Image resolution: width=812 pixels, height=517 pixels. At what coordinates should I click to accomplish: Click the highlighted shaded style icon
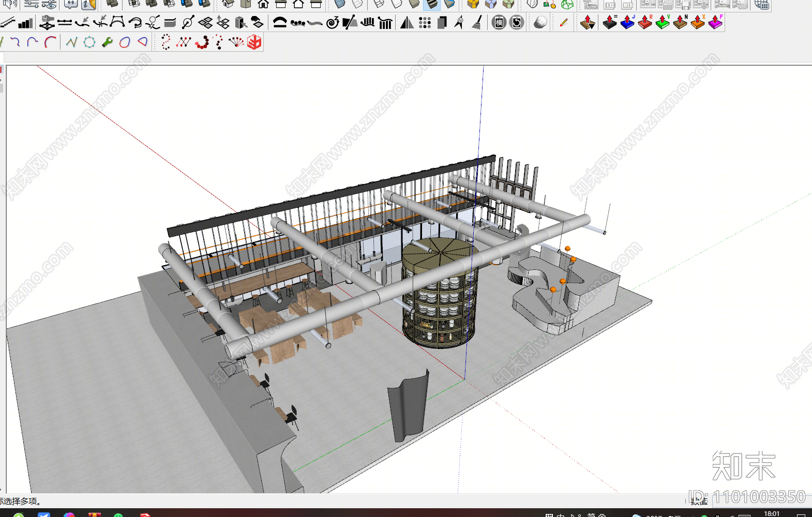pos(431,4)
